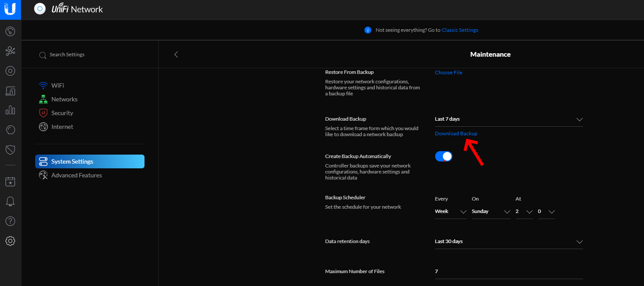Expand the Last 7 days dropdown
This screenshot has height=286, width=644.
tap(509, 119)
